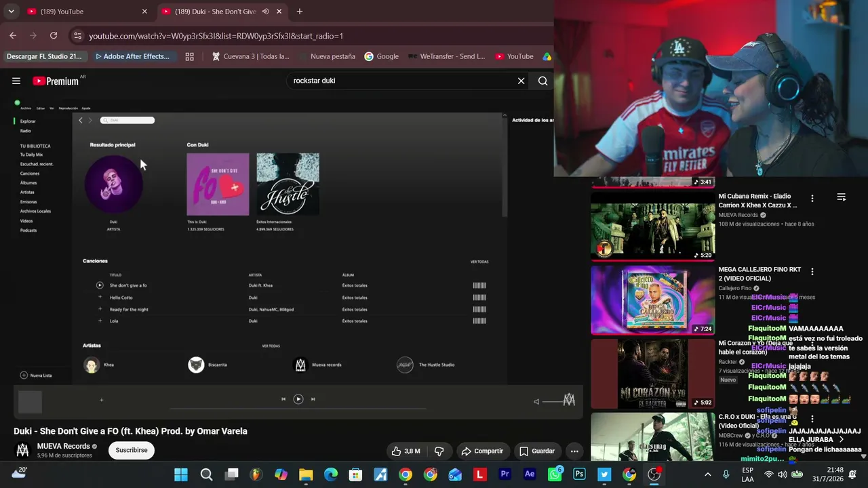Save video with the Guardar button
This screenshot has height=488, width=868.
tap(536, 451)
